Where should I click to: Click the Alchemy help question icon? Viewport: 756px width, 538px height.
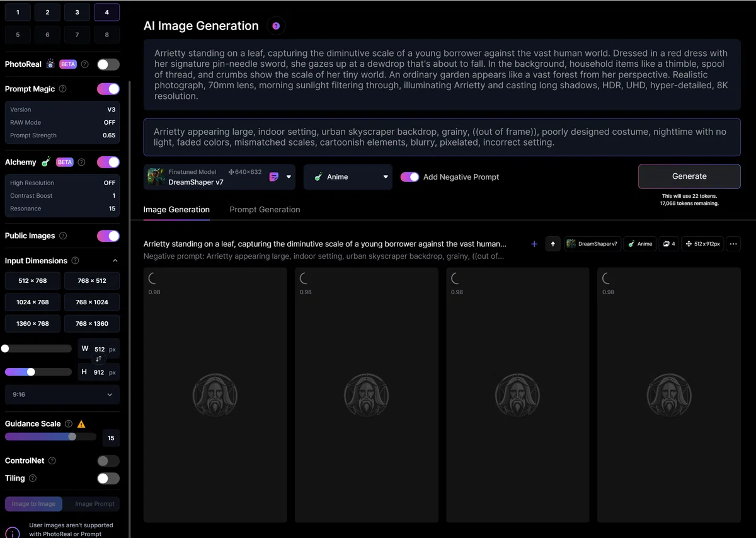[x=81, y=162]
